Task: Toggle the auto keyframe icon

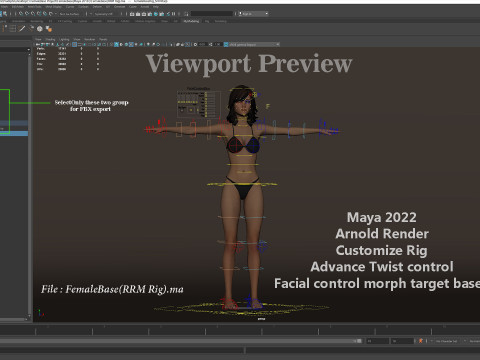Action: (420, 341)
